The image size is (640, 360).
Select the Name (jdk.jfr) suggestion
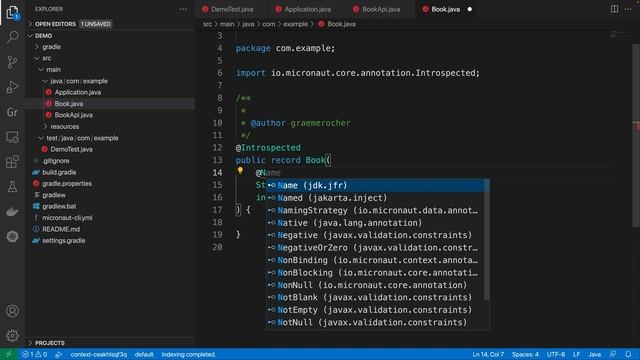[x=376, y=185]
